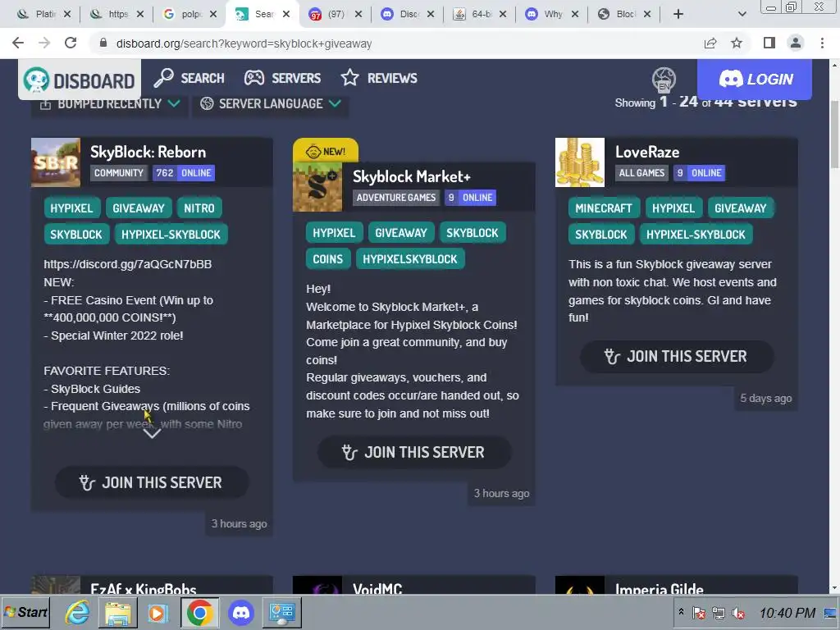Open LoveRaze gold coins server icon

point(580,162)
